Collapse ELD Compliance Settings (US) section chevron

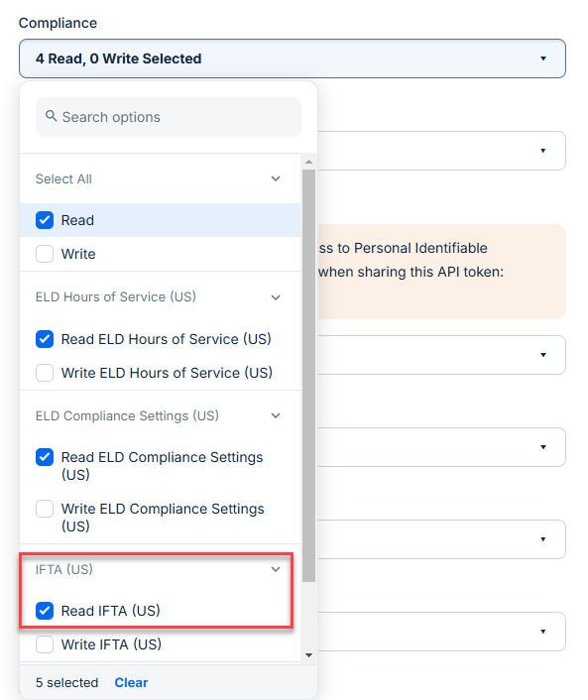[x=276, y=415]
